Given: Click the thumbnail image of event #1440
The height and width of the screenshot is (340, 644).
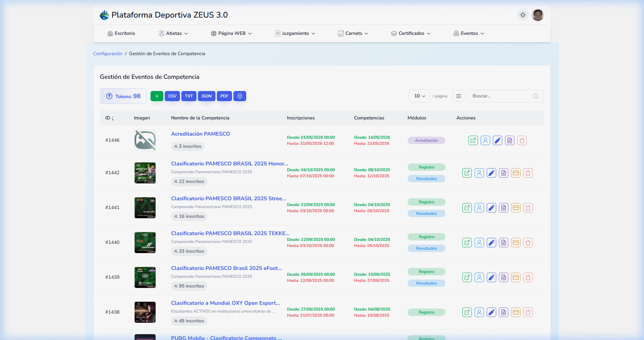Looking at the screenshot, I should click(x=145, y=243).
